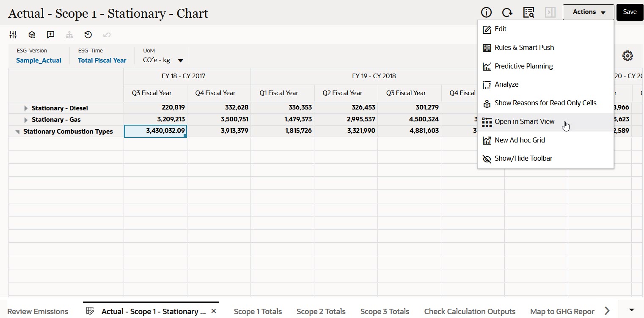The image size is (644, 318).
Task: Close the Actual - Scope 1 - Stationary tab
Action: [x=214, y=311]
